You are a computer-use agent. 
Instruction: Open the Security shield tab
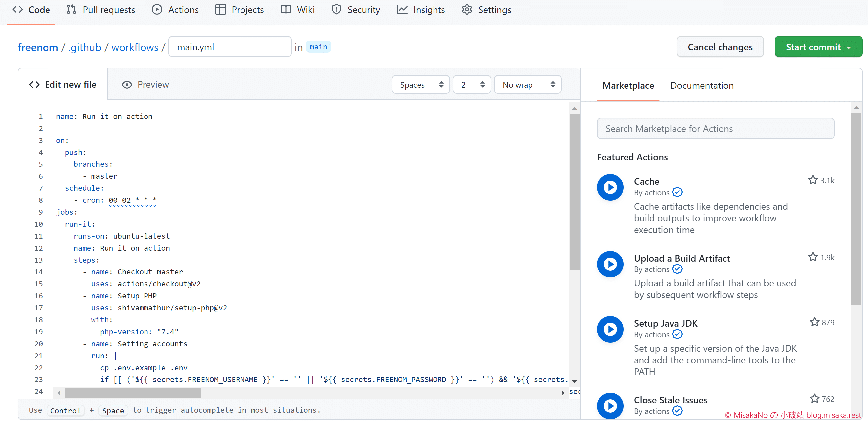click(356, 10)
